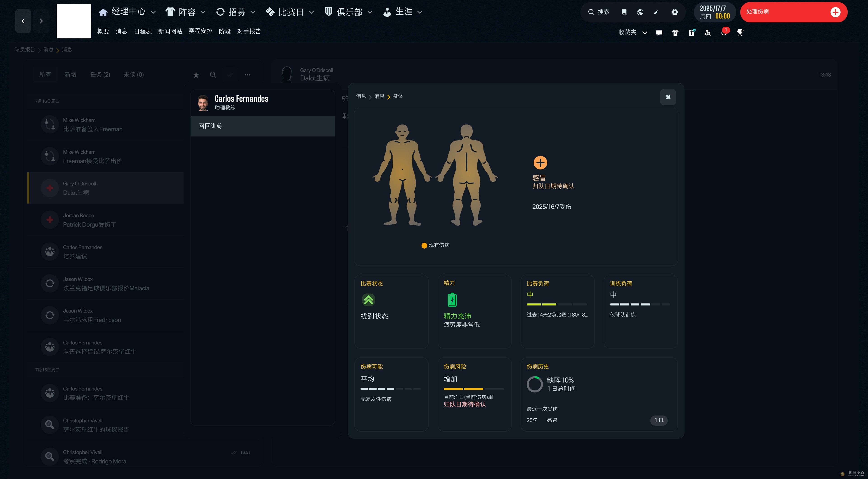
Task: Open the settings gear icon
Action: 674,12
